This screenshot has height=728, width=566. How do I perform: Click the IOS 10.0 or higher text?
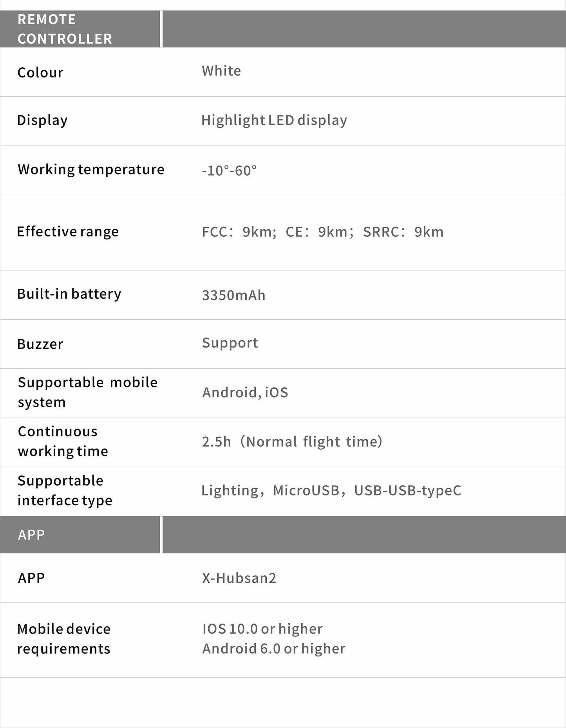(262, 629)
